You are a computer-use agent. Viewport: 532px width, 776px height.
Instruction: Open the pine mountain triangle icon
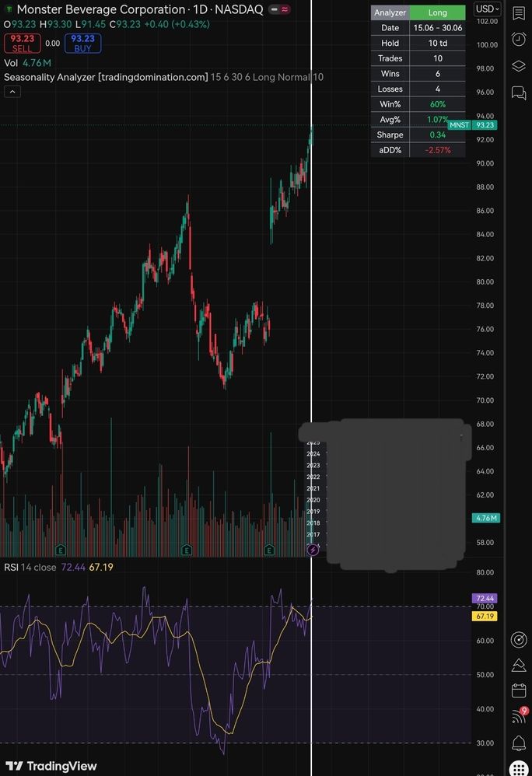[x=518, y=665]
